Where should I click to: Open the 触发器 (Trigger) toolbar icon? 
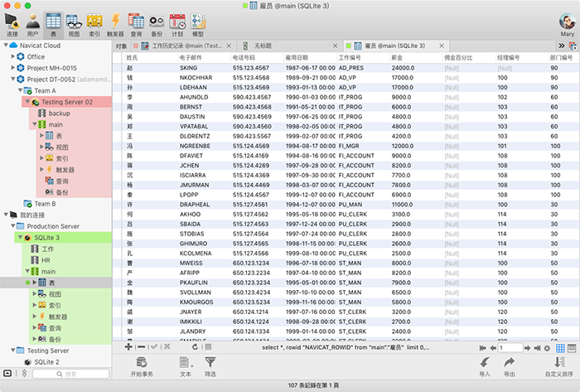(115, 25)
